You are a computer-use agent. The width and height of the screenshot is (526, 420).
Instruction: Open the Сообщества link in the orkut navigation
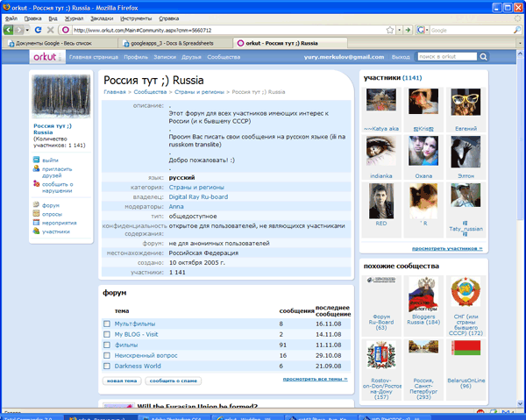point(224,57)
